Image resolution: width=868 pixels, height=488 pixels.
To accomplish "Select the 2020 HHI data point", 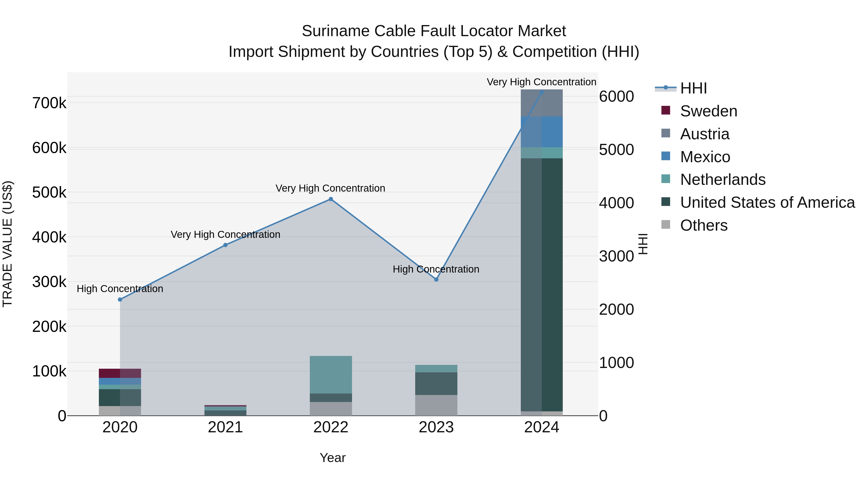I will point(120,299).
